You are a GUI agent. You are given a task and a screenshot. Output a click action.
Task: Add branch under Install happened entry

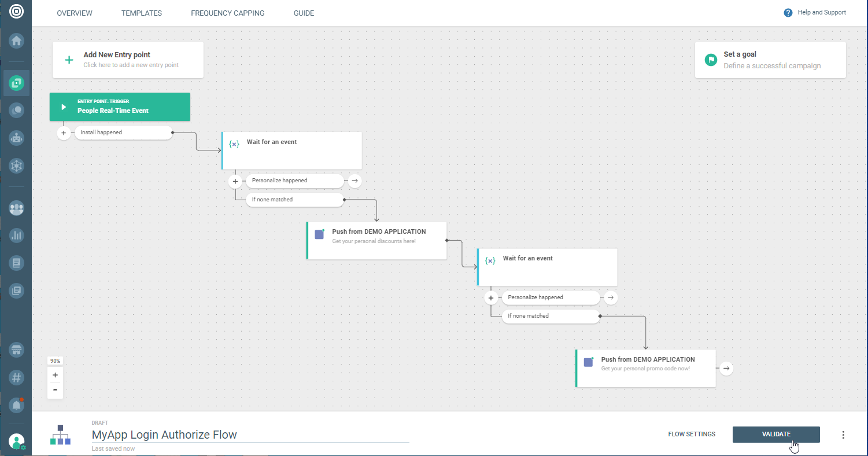[x=64, y=133]
